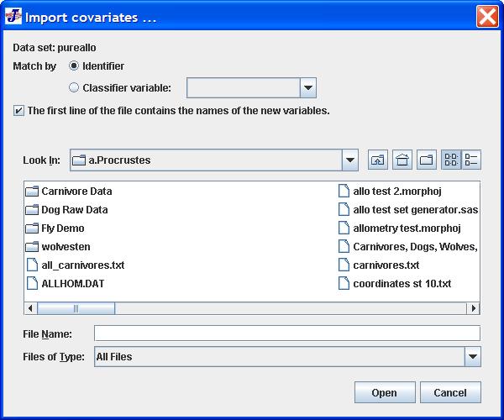The height and width of the screenshot is (420, 504).
Task: Click the Open button
Action: pos(385,392)
